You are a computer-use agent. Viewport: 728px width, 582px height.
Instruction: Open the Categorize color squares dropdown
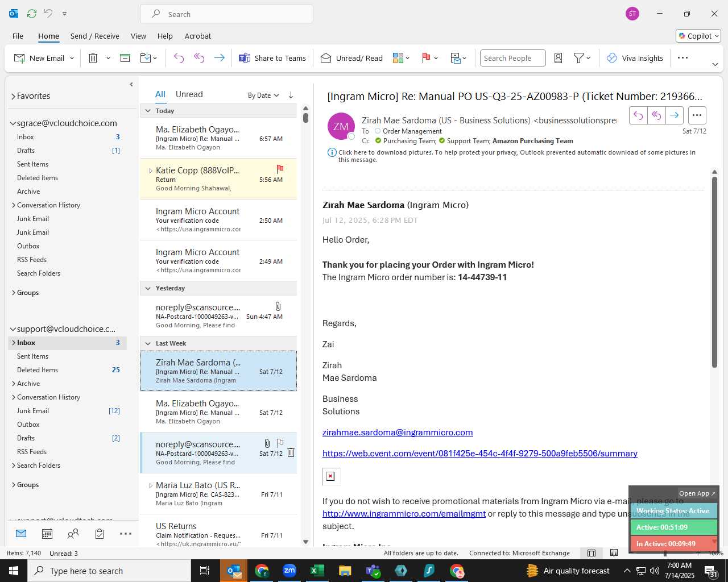click(401, 58)
